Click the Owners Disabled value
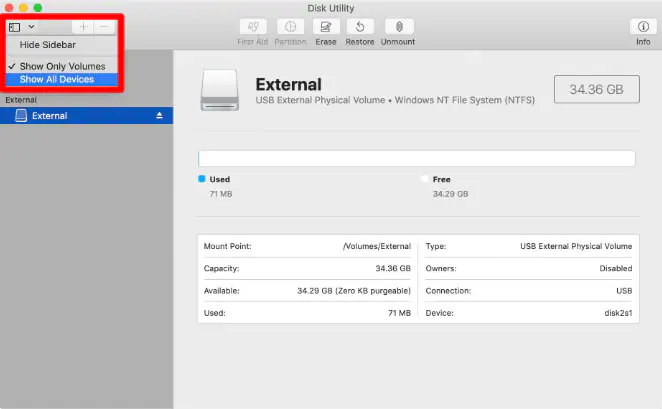662x409 pixels. (x=616, y=268)
